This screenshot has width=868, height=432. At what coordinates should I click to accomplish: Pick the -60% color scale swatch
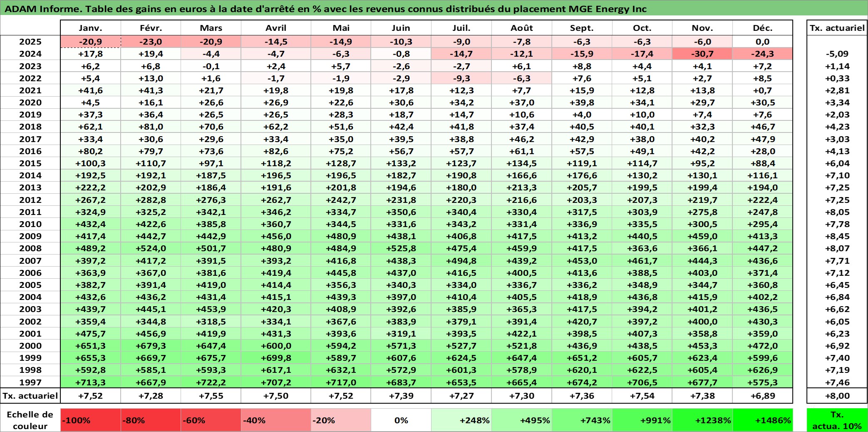(211, 420)
